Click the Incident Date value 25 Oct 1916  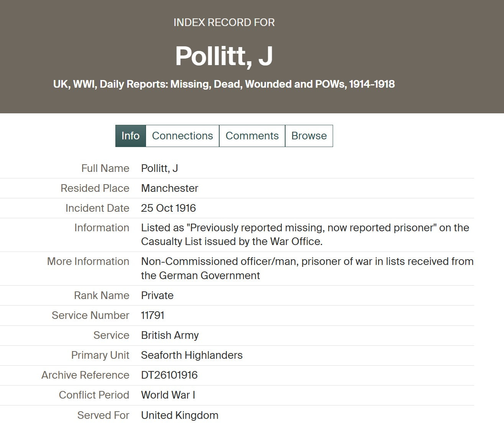pos(168,208)
